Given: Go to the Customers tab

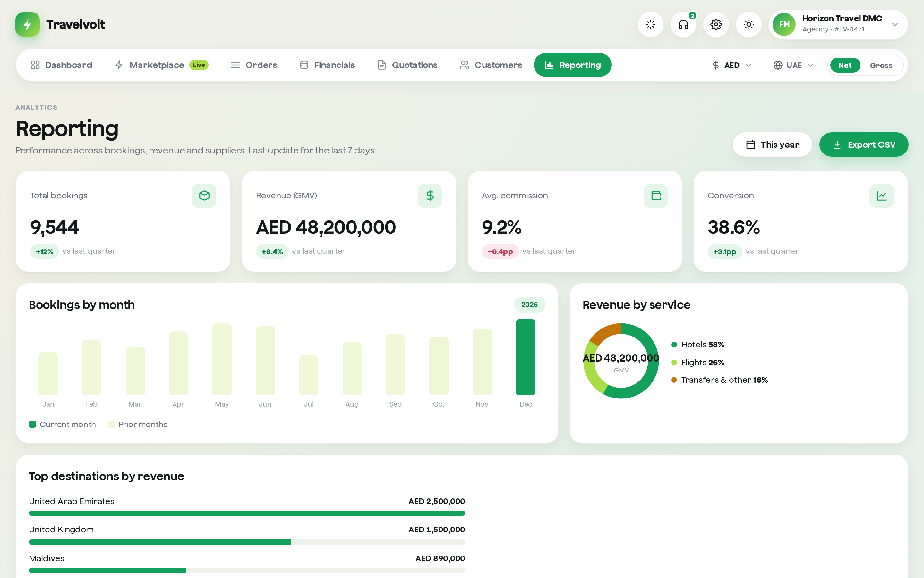Looking at the screenshot, I should (x=491, y=65).
